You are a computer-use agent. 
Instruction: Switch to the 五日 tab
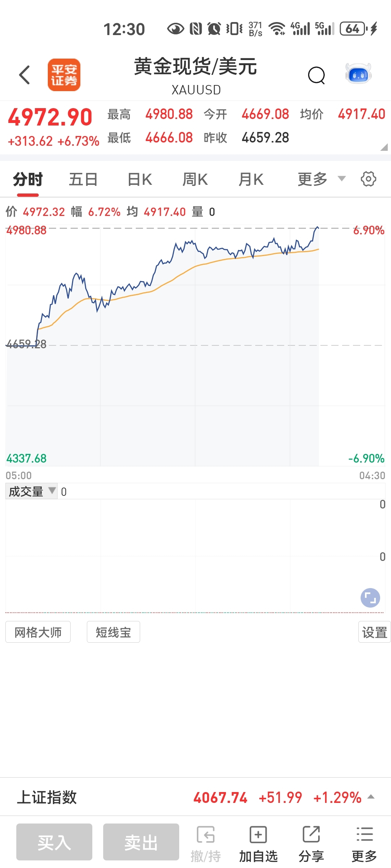tap(83, 179)
